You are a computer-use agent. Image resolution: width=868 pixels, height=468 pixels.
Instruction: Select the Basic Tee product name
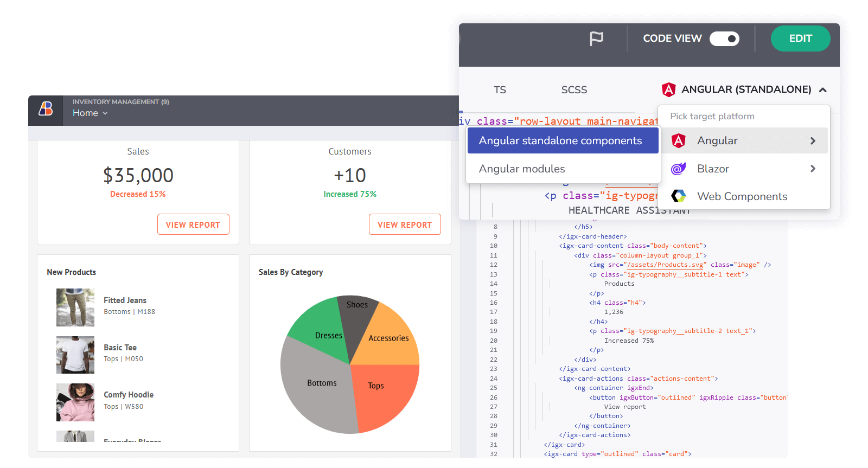point(120,348)
